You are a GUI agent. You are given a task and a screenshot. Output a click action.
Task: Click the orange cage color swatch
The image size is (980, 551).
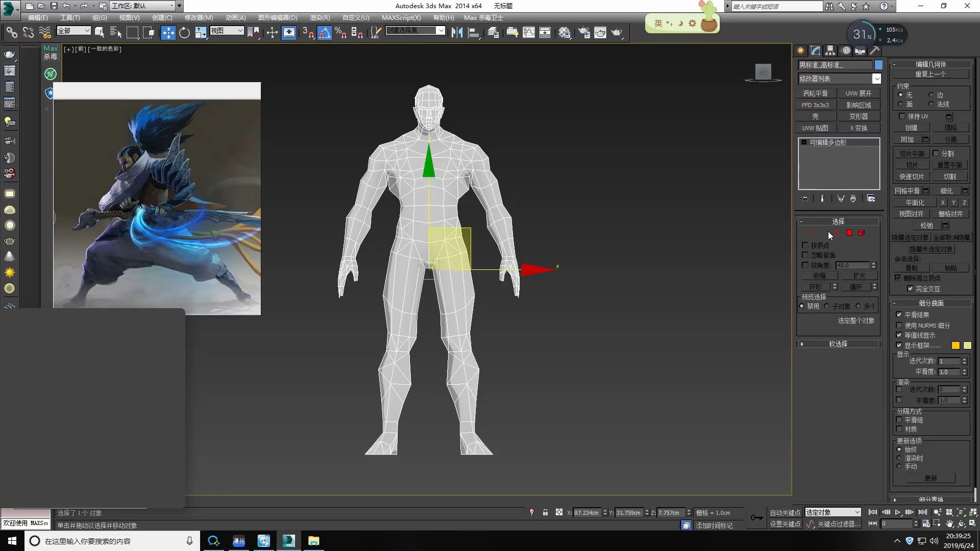[955, 346]
